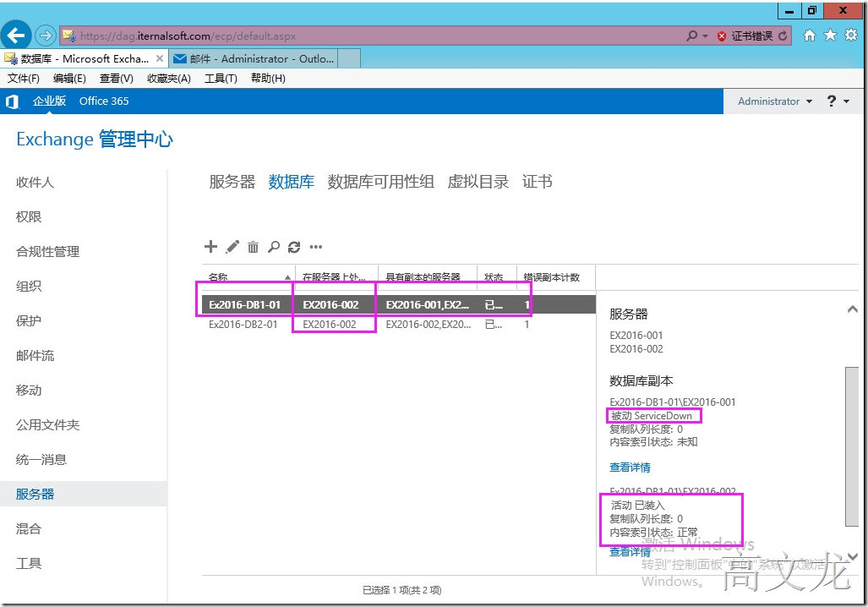This screenshot has width=868, height=607.
Task: Close the 数据库 Microsoft Exchange tab
Action: tap(160, 58)
